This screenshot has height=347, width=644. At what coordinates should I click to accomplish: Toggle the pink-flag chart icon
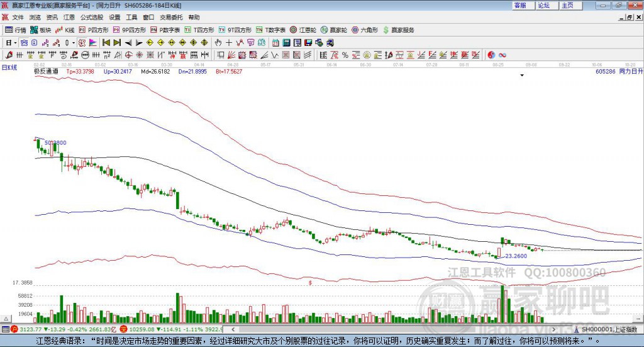pyautogui.click(x=93, y=43)
